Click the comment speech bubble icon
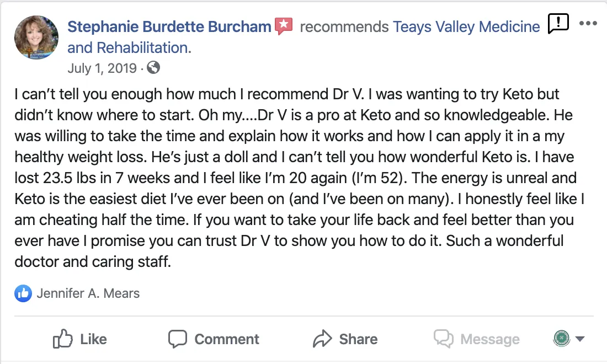Viewport: 607px width, 364px height. [x=178, y=339]
